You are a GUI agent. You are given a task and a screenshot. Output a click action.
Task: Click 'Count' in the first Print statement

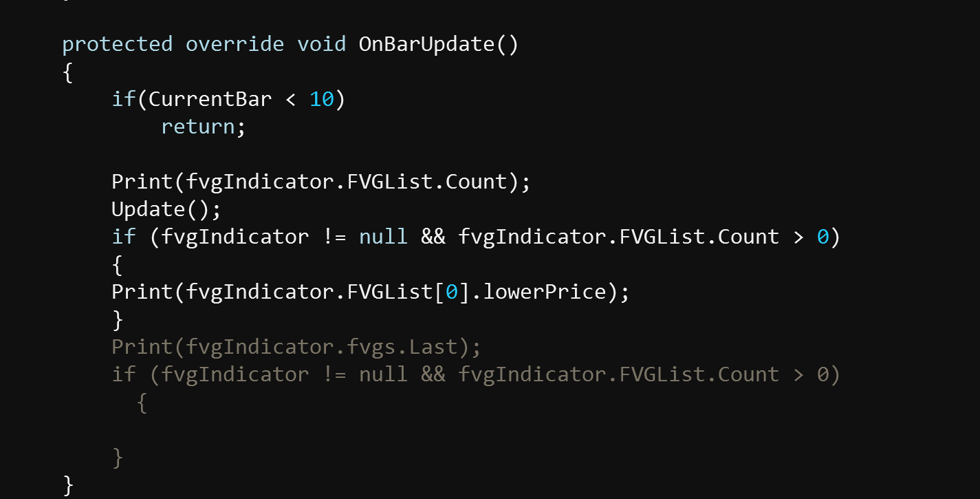coord(476,182)
